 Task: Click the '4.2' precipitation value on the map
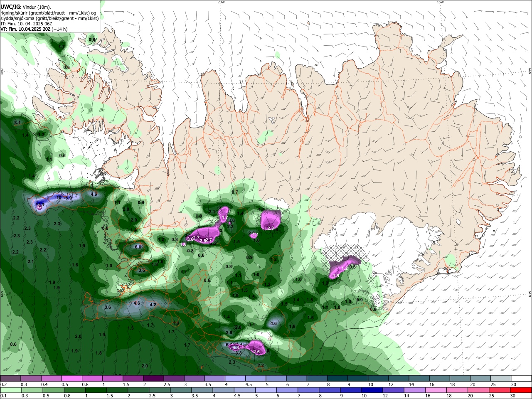click(x=153, y=305)
